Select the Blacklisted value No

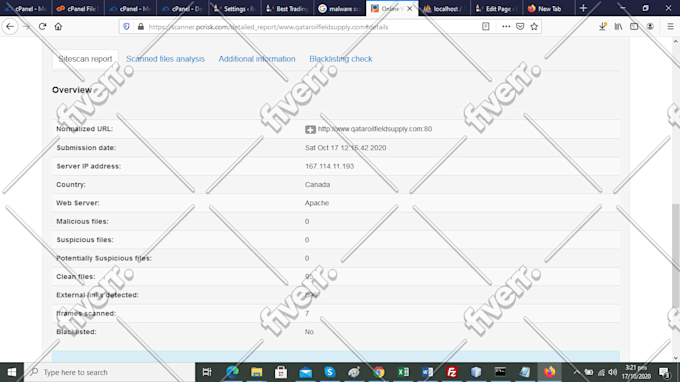point(309,332)
